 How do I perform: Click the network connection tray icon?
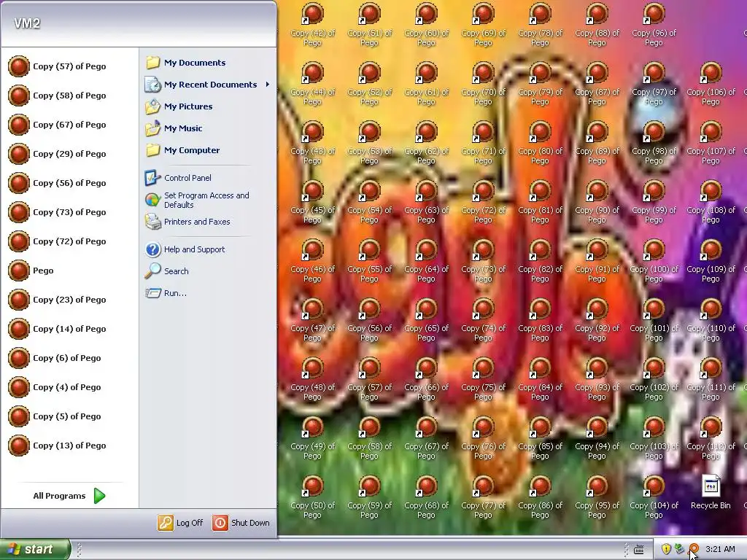[679, 549]
